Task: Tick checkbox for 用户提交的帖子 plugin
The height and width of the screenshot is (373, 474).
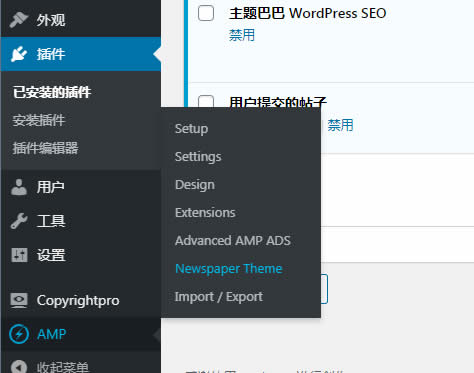Action: pyautogui.click(x=206, y=101)
